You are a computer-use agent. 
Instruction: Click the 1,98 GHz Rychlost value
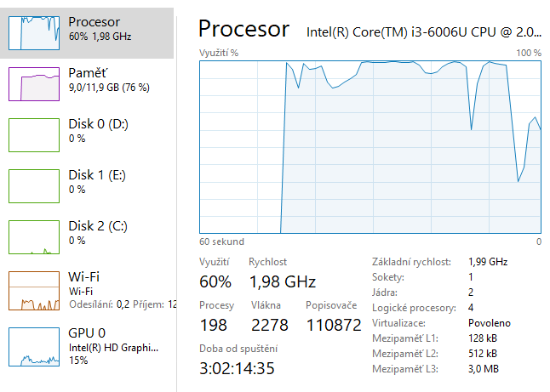coord(282,281)
